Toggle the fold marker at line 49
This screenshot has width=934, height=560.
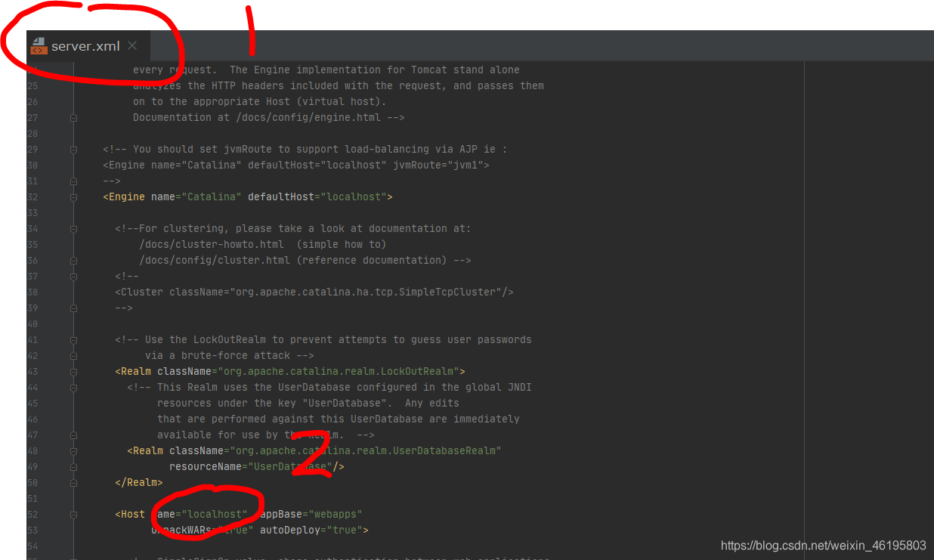click(x=73, y=466)
